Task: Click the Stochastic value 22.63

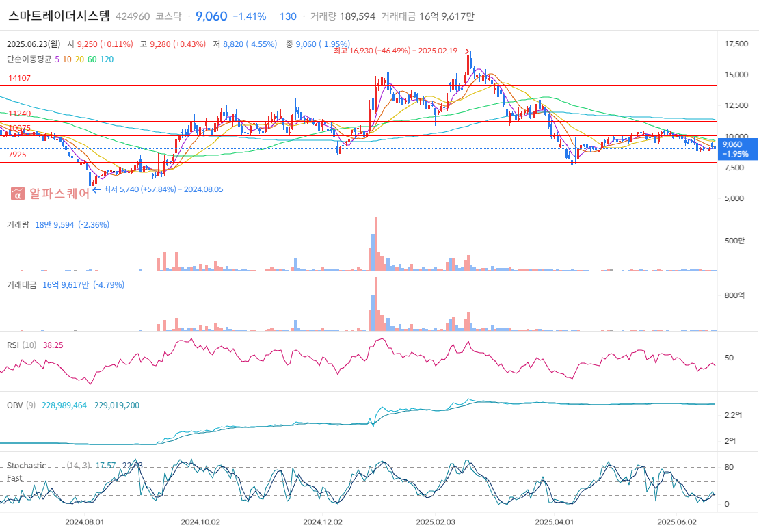Action: click(x=132, y=465)
